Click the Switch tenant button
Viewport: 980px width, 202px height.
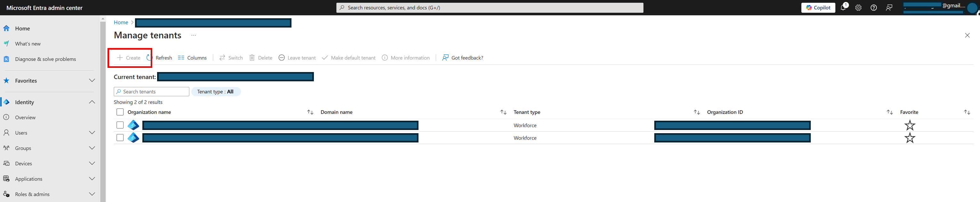click(231, 57)
